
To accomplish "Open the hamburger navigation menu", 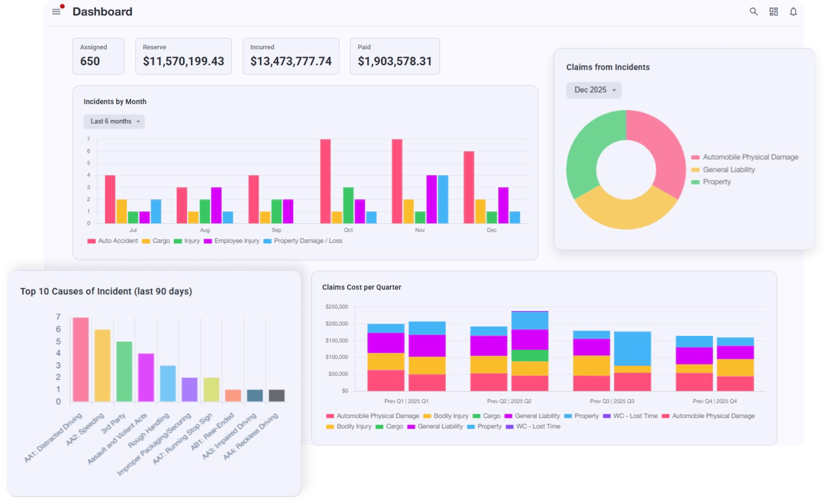I will click(56, 11).
